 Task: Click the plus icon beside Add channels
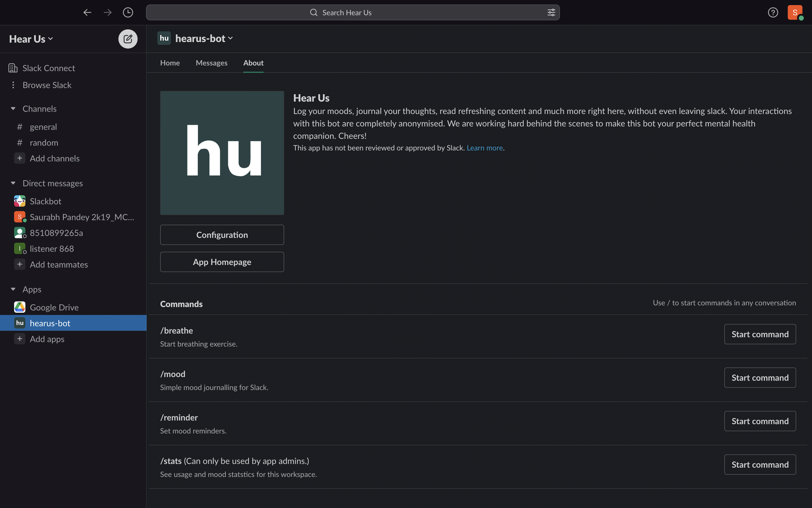pyautogui.click(x=20, y=158)
